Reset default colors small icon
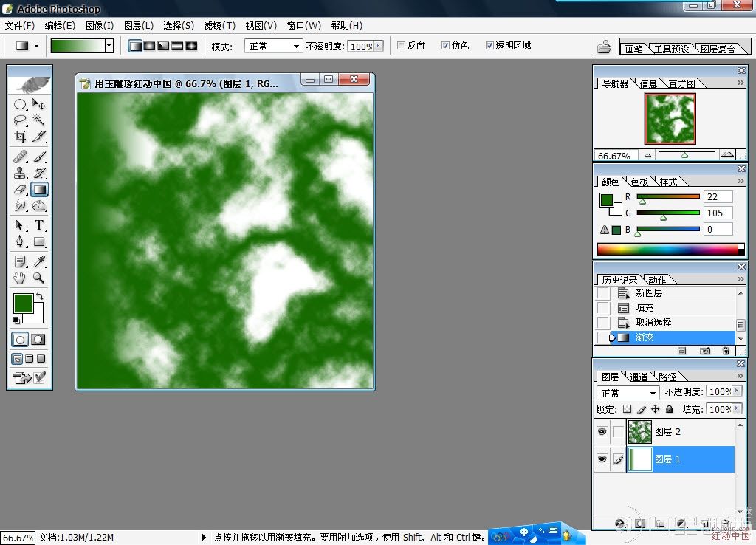756x545 pixels. click(16, 321)
